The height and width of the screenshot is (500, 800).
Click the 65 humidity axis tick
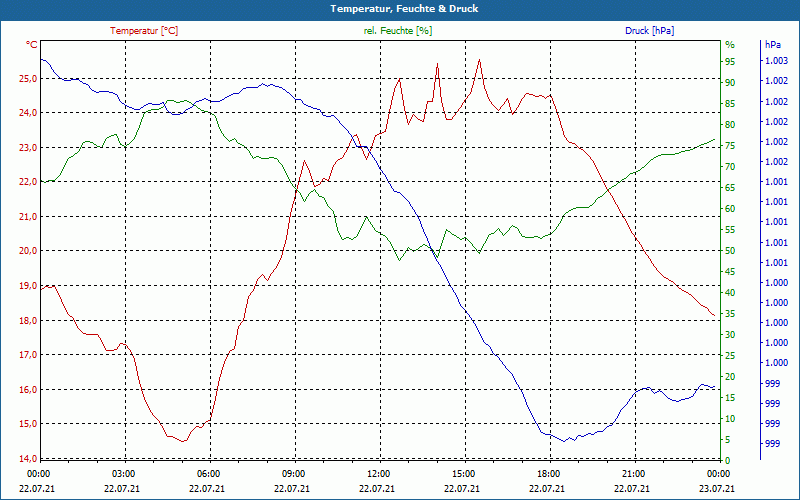click(x=730, y=188)
